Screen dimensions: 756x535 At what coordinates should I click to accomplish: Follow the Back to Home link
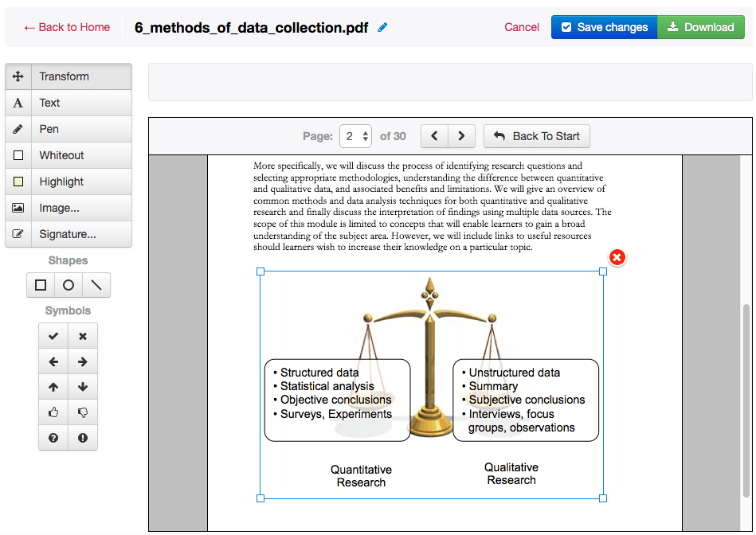click(67, 27)
